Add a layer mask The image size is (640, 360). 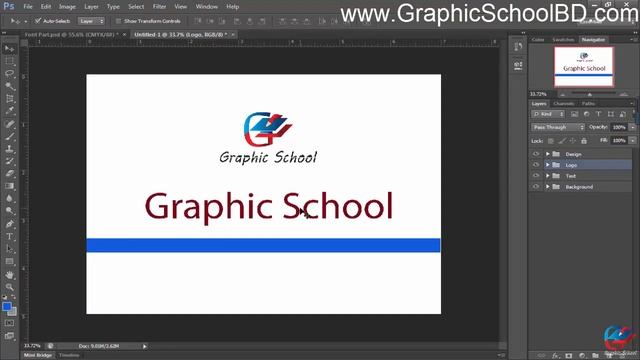(569, 356)
